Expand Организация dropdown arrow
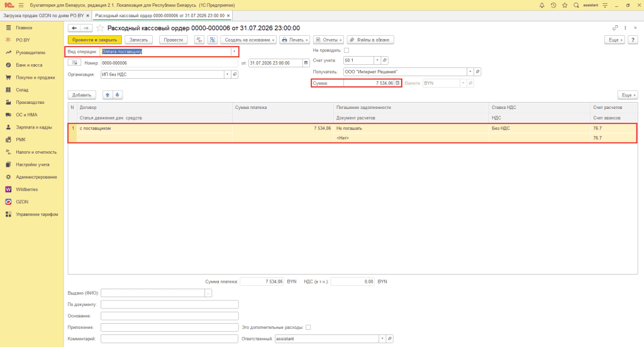 (227, 74)
